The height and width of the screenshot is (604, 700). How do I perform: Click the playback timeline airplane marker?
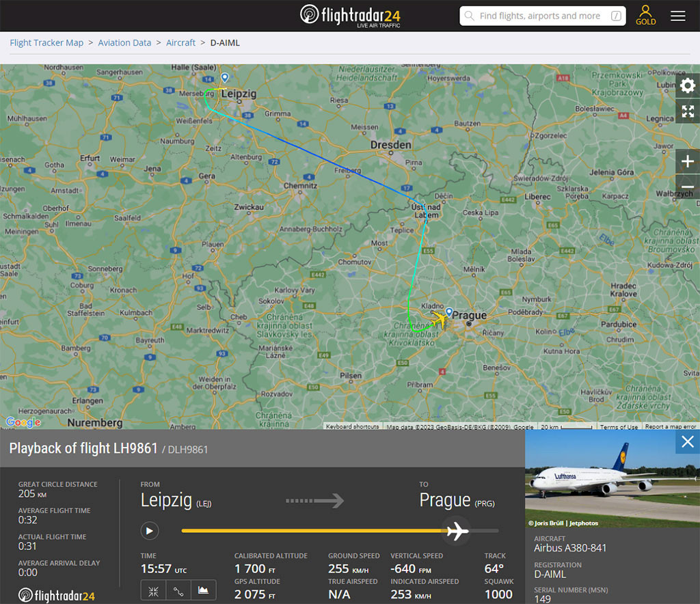coord(456,530)
